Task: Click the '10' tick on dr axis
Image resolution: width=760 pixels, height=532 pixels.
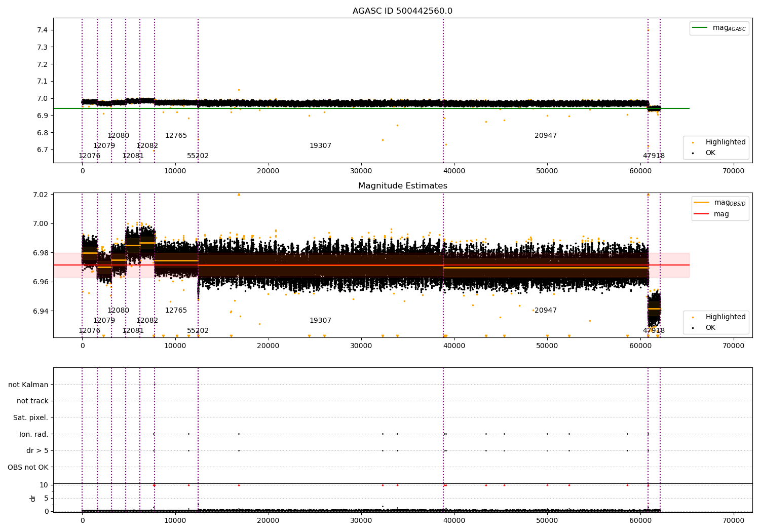Action: pyautogui.click(x=44, y=485)
